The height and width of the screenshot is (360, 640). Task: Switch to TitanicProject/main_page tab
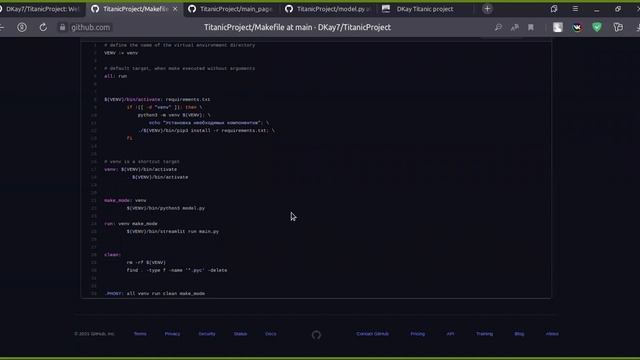(232, 9)
